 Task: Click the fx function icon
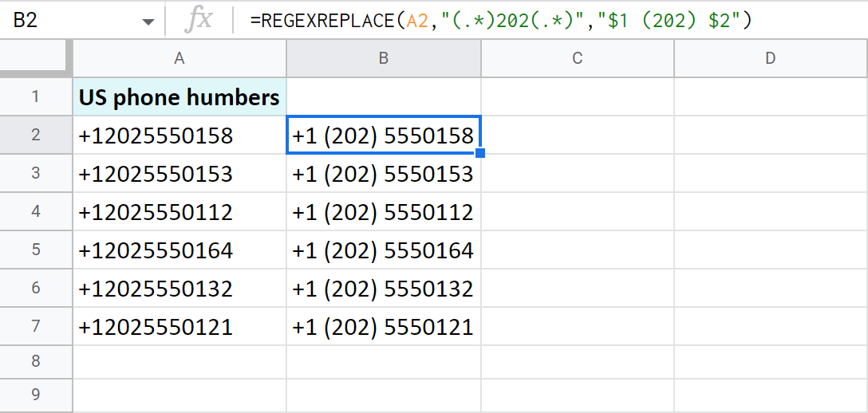click(198, 21)
